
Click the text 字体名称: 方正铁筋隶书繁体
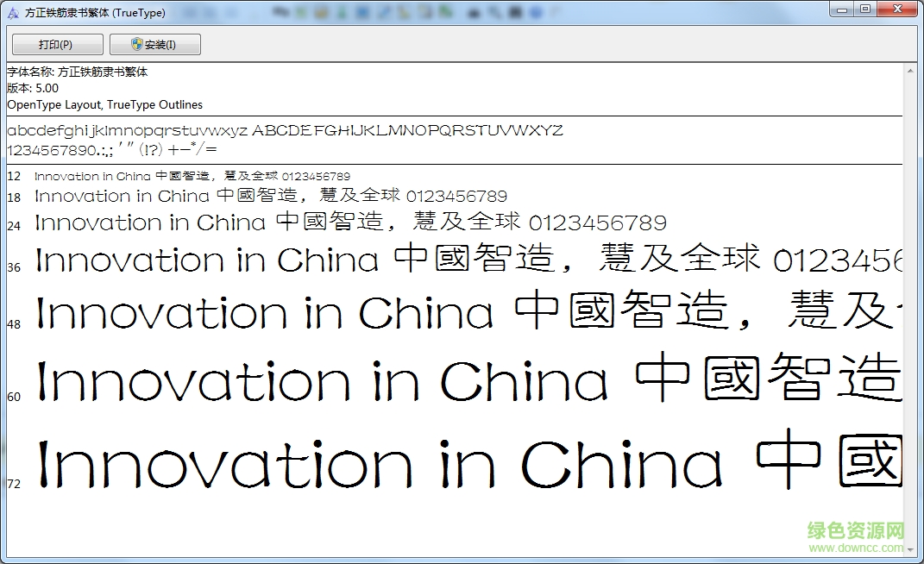(x=77, y=72)
